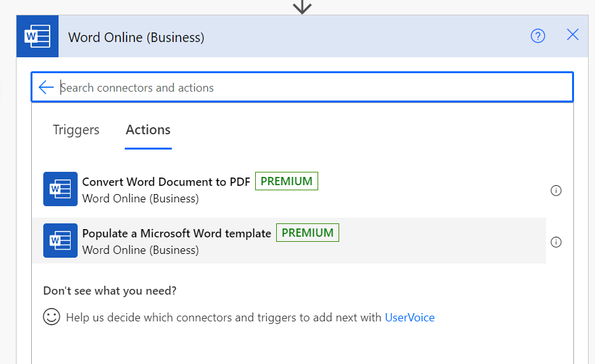Switch to the Triggers tab
The height and width of the screenshot is (364, 595).
point(76,130)
